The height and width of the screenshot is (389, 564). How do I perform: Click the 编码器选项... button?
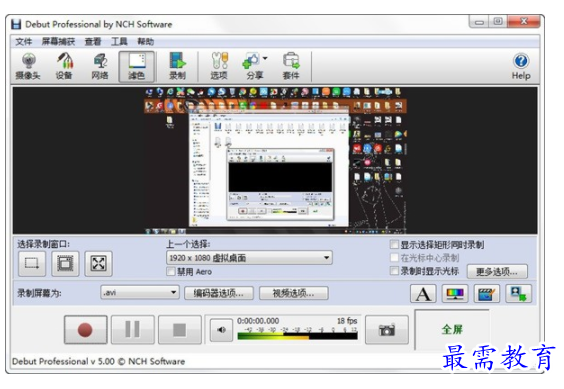219,293
